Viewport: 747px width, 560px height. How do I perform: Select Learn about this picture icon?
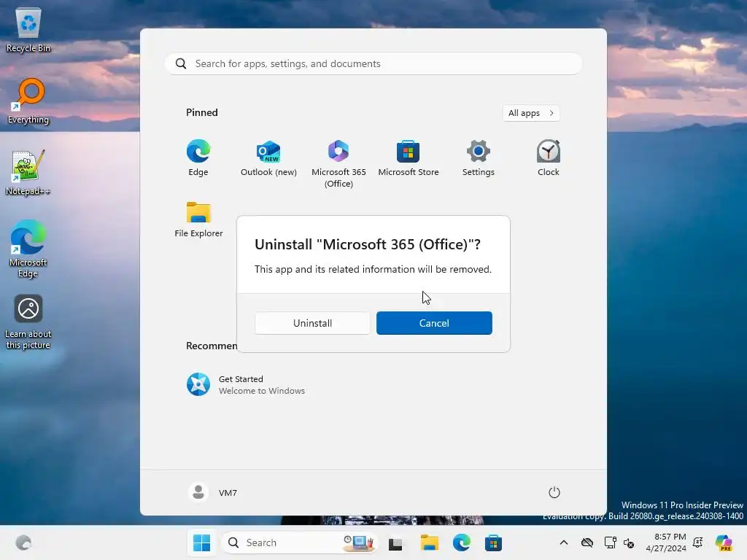28,322
